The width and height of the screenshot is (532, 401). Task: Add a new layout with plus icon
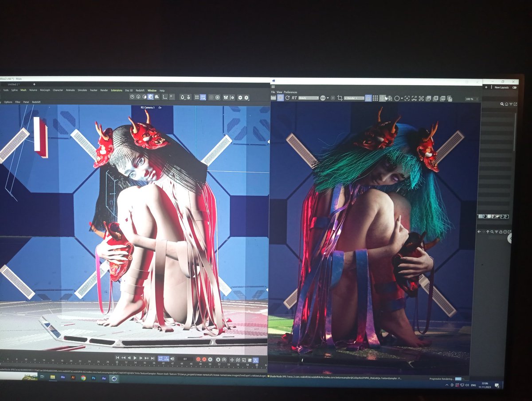(x=486, y=87)
